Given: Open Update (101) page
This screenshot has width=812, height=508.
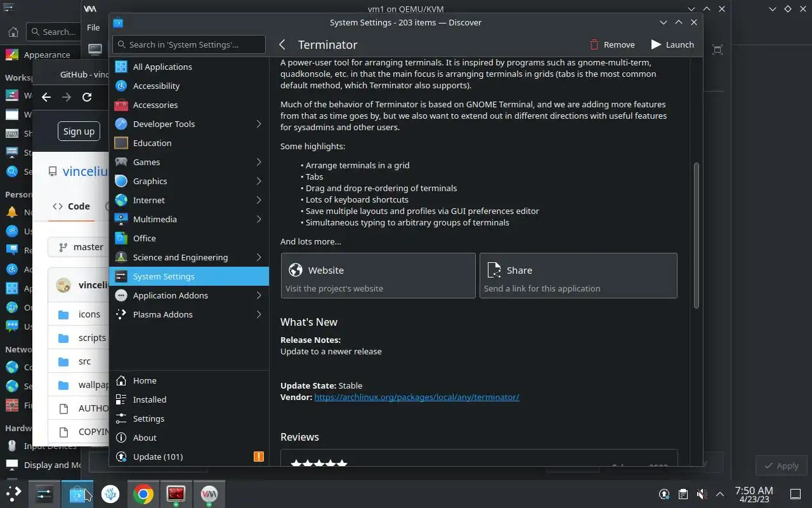Looking at the screenshot, I should [x=189, y=457].
